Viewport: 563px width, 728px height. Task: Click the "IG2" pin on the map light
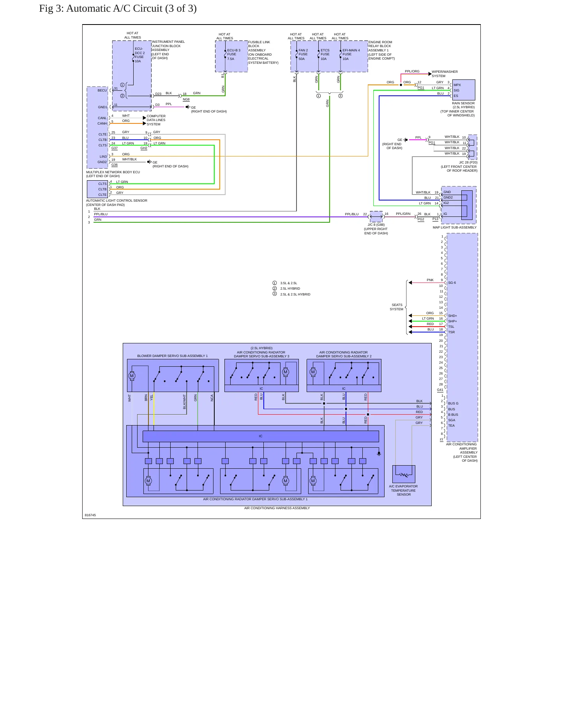[x=446, y=203]
